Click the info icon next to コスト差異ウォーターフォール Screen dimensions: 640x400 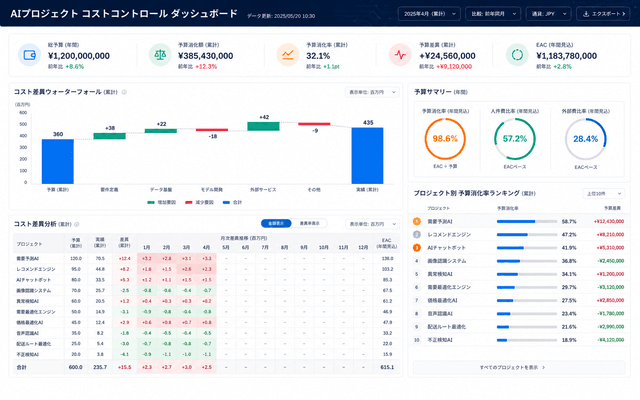(124, 92)
